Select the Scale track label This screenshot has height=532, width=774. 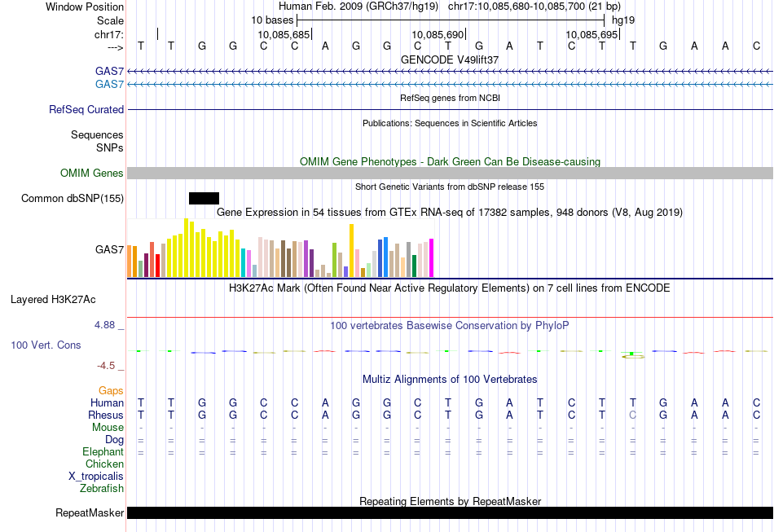(x=110, y=20)
